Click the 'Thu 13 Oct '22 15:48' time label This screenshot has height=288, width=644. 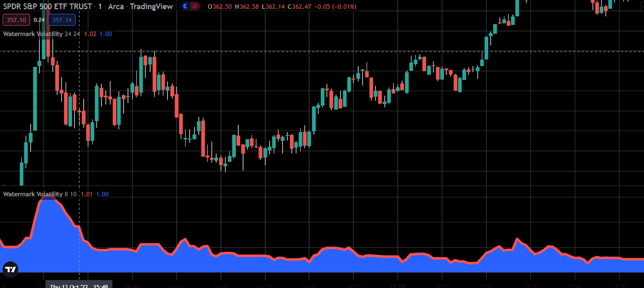[79, 285]
